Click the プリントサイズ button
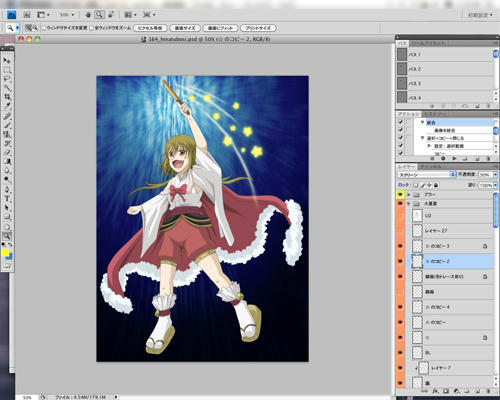Image resolution: width=500 pixels, height=400 pixels. pos(258,28)
